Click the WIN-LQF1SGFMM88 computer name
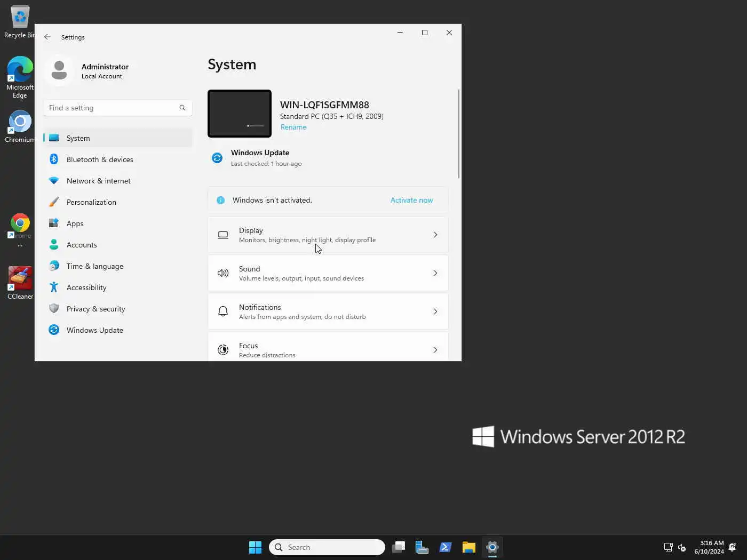The image size is (747, 560). (x=324, y=105)
